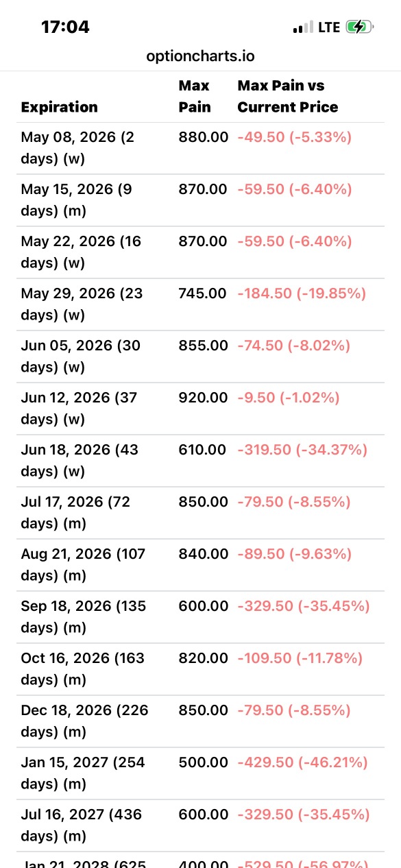Tap the battery charging icon
The width and height of the screenshot is (401, 868).
point(359,27)
